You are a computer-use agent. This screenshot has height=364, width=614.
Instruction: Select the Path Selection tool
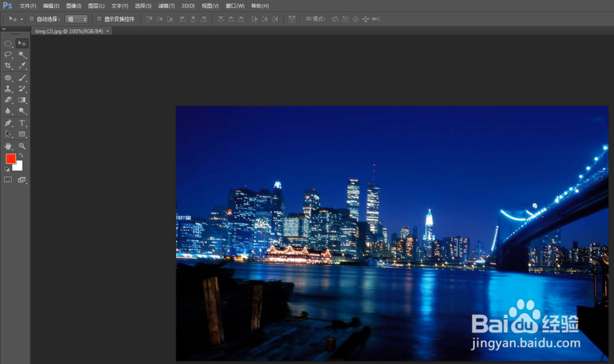point(8,134)
